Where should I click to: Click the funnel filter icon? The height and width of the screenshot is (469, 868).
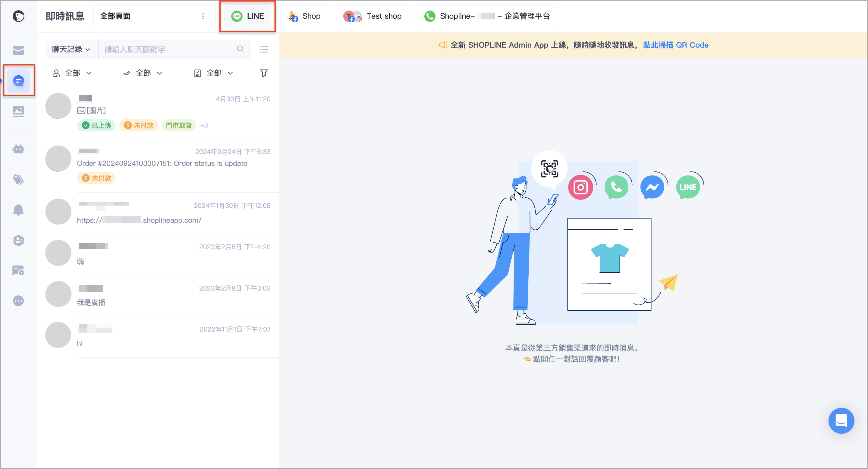pyautogui.click(x=264, y=73)
